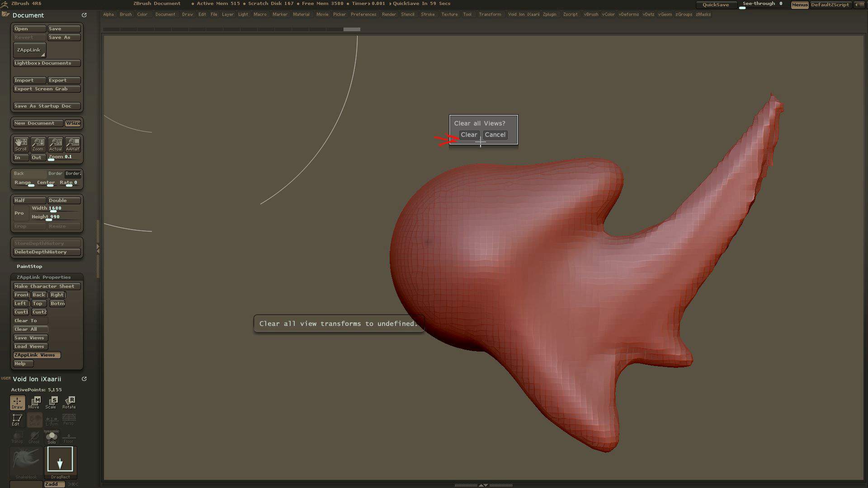Open the Brush menu
868x488 pixels.
click(126, 14)
